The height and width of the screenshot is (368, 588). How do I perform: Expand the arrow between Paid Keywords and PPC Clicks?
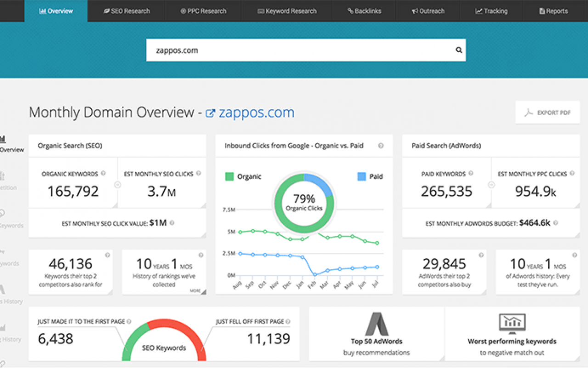coord(492,185)
